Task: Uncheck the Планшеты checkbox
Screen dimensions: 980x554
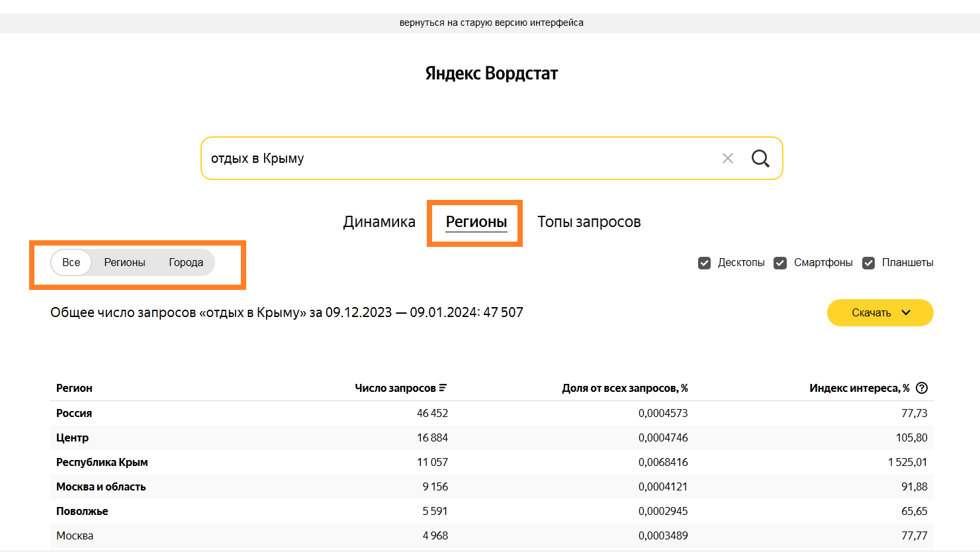Action: (868, 263)
